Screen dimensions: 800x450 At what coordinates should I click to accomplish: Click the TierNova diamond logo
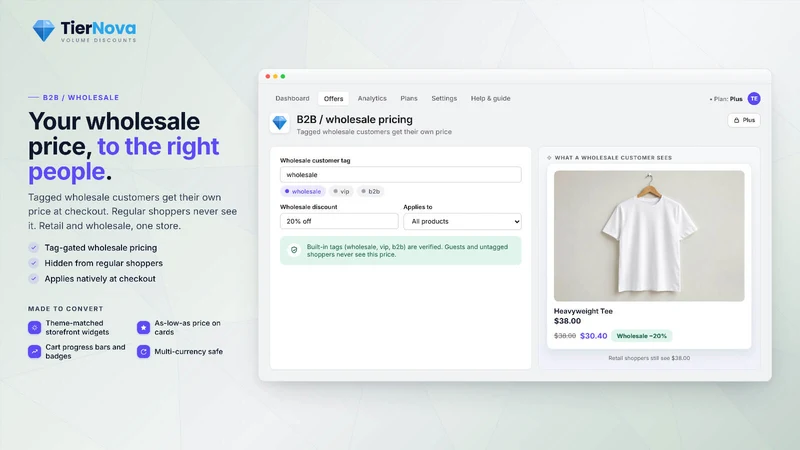pos(43,30)
